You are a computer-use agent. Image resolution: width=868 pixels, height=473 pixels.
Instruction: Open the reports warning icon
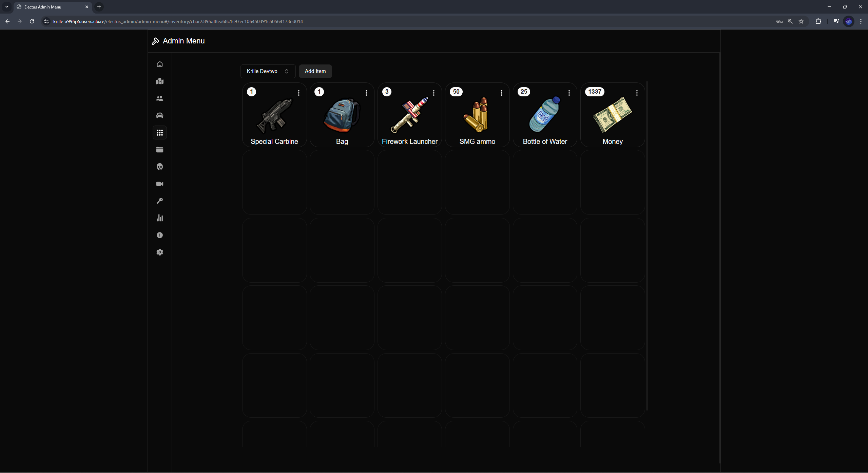click(160, 235)
